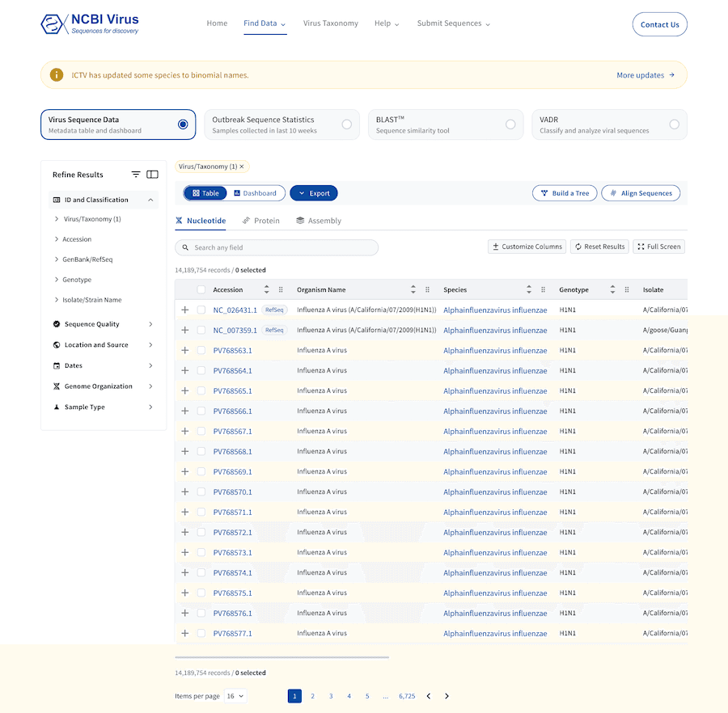
Task: Click the Reset Results button
Action: [600, 247]
